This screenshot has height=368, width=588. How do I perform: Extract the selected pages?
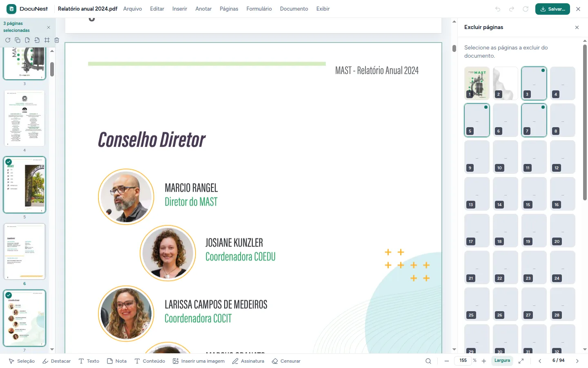[37, 40]
